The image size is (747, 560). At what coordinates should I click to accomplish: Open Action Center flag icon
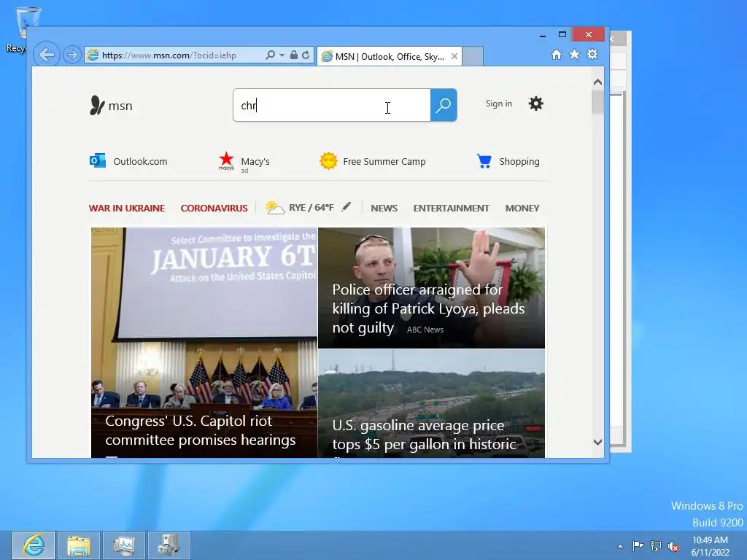(638, 546)
